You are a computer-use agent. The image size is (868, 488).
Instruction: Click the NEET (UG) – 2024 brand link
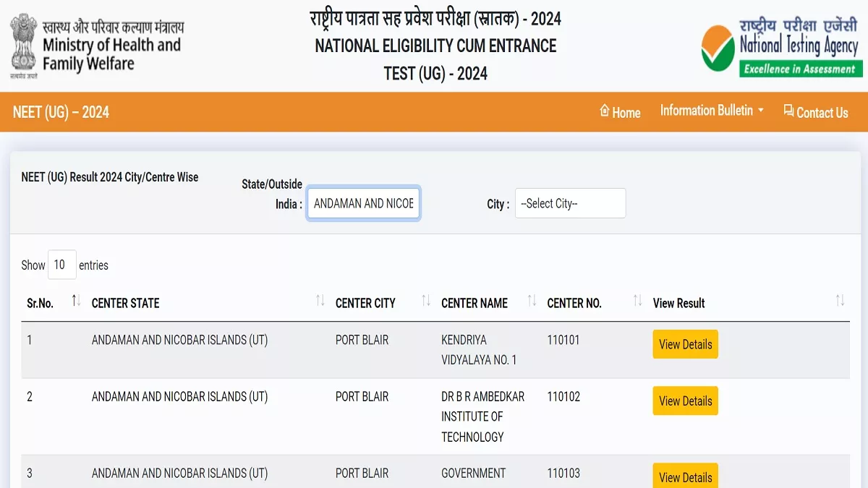(x=61, y=112)
